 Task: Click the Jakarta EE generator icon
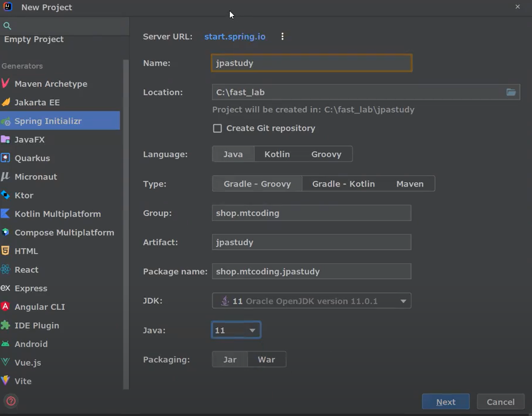(5, 102)
